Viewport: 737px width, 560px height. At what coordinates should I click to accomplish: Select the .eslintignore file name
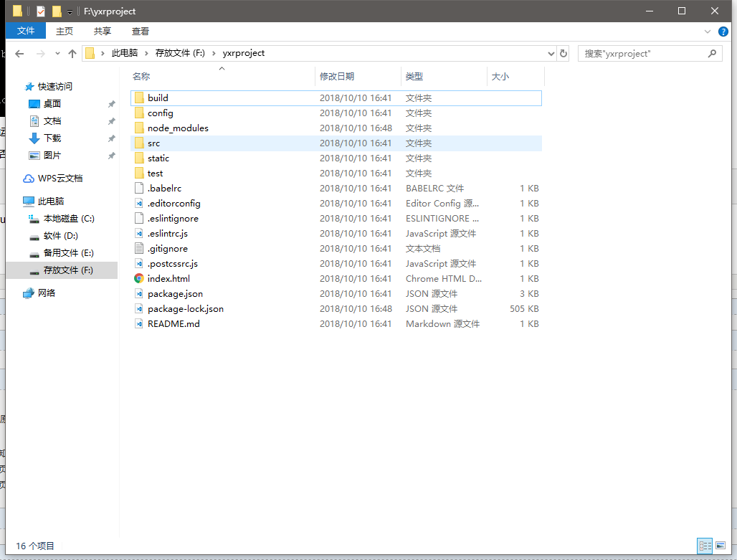tap(173, 219)
